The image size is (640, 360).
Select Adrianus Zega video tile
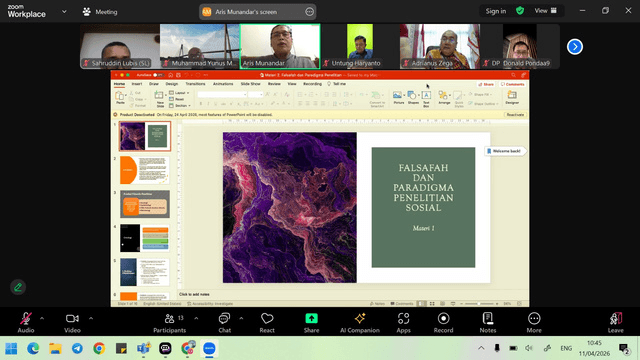(440, 46)
